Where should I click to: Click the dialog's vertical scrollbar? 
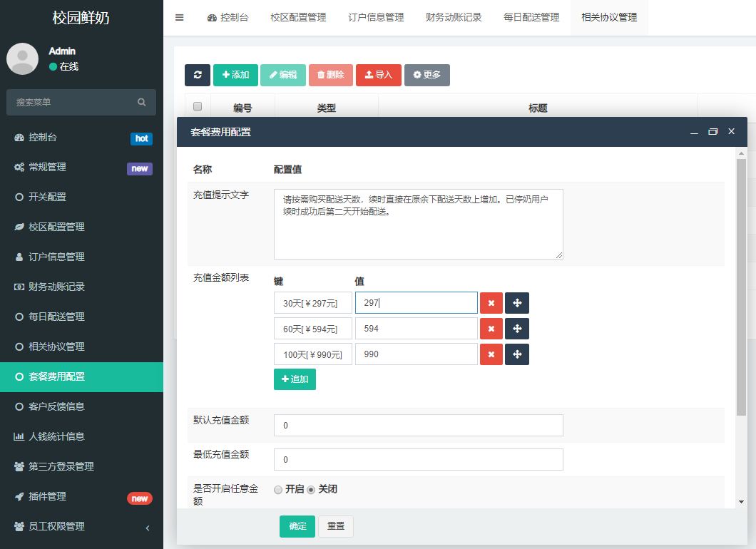742,285
